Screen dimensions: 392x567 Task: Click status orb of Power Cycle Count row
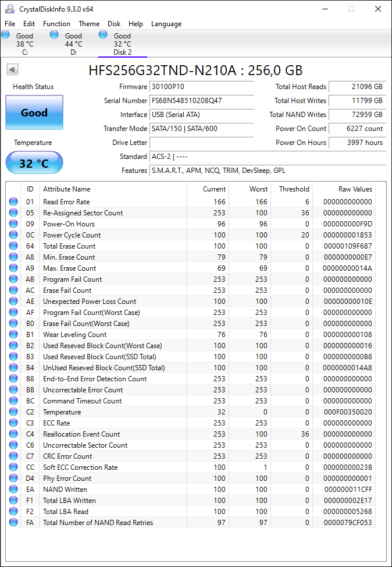point(13,235)
